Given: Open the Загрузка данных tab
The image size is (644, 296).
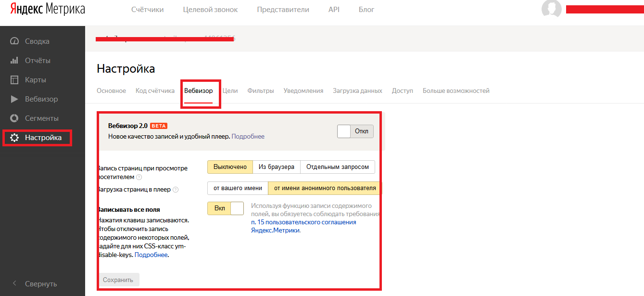Looking at the screenshot, I should tap(357, 90).
